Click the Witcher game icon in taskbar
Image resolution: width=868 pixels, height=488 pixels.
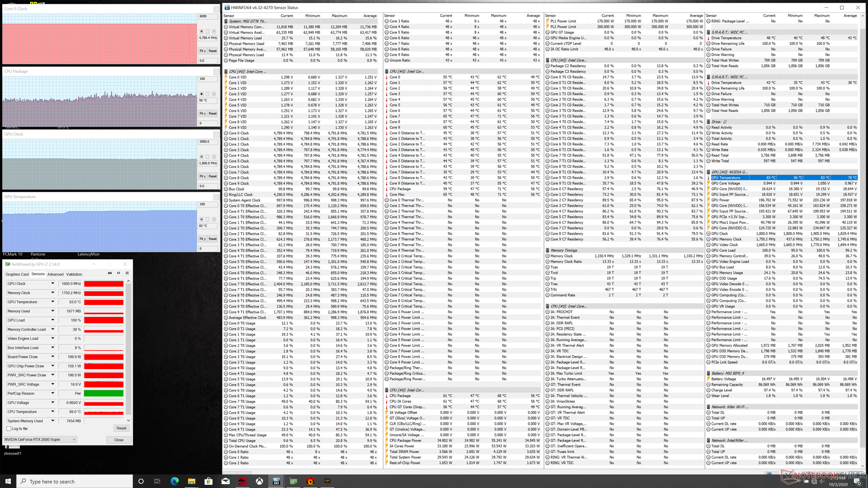(x=327, y=481)
